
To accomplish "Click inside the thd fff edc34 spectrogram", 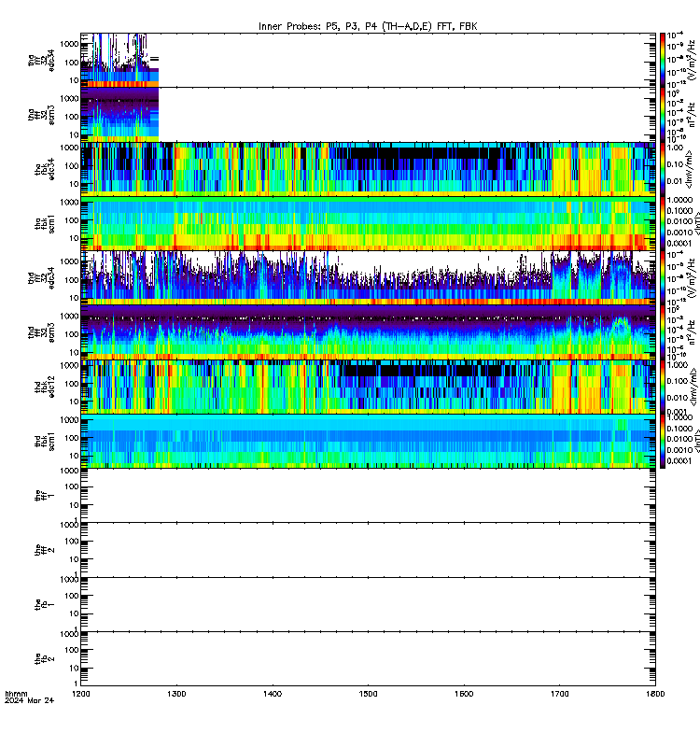I will pyautogui.click(x=368, y=277).
